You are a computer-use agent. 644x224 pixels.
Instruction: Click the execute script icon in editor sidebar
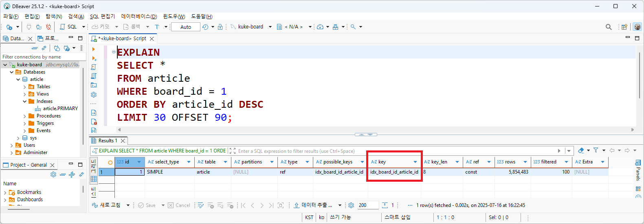[94, 67]
